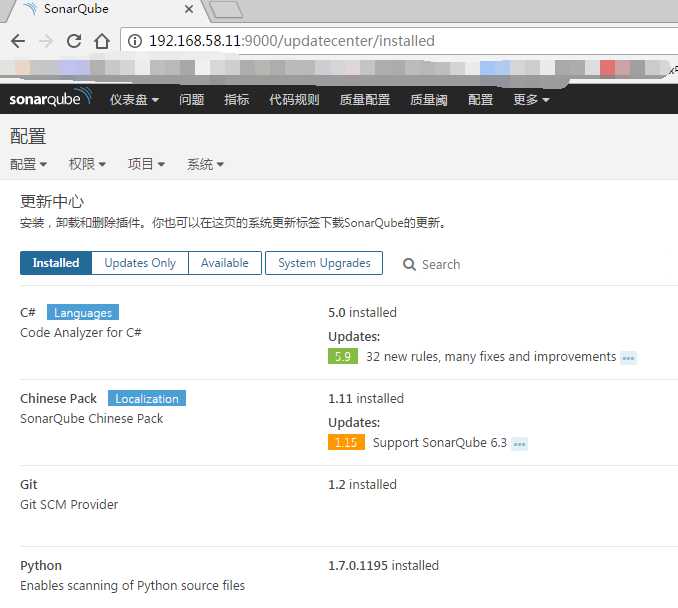678x608 pixels.
Task: Click 'Enables scanning of Python source files'
Action: (133, 586)
